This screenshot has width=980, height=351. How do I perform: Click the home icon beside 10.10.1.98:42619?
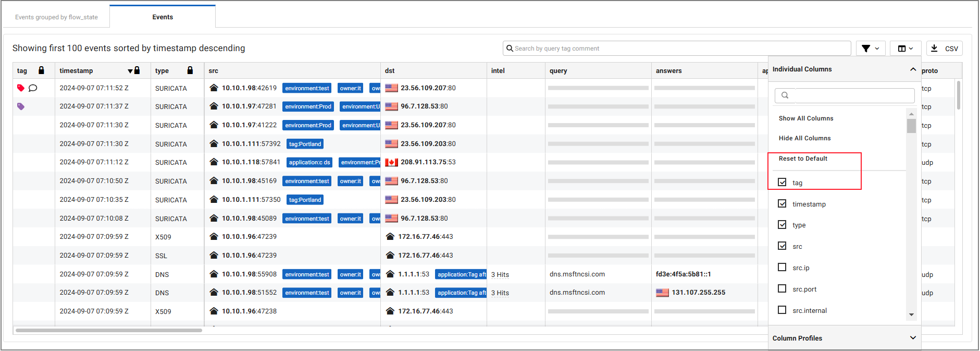pos(214,88)
